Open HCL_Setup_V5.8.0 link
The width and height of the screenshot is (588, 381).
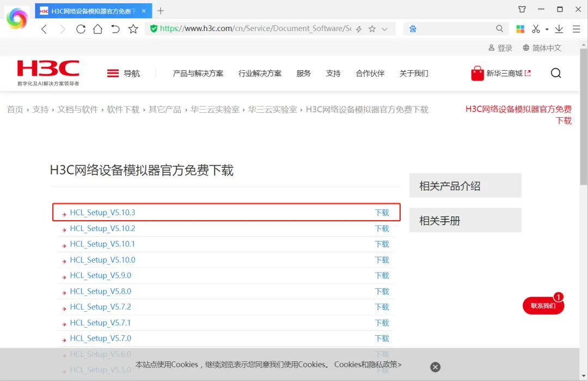coord(101,291)
